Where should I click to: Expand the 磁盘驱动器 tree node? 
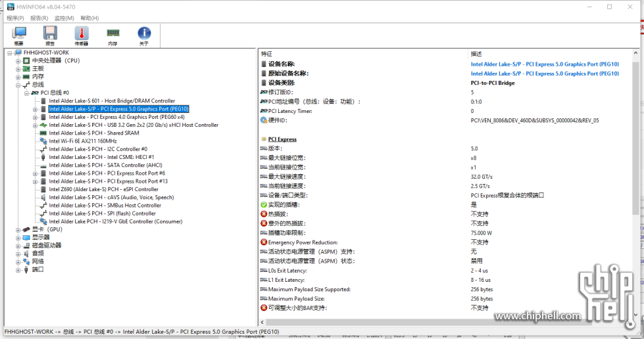[18, 246]
